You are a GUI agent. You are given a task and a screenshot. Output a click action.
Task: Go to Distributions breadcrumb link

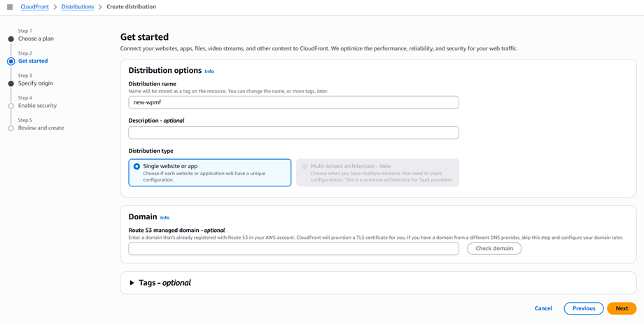tap(77, 7)
